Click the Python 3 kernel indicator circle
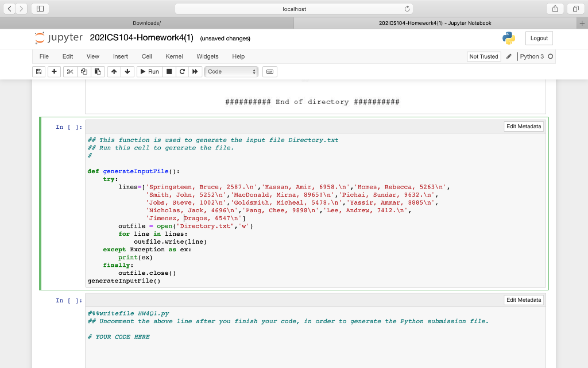588x368 pixels. [x=551, y=56]
